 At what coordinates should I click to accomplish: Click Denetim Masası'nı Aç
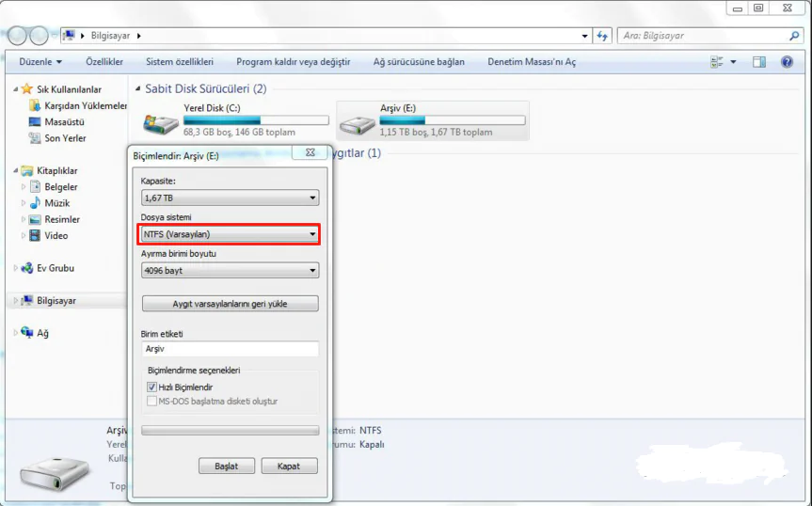tap(532, 62)
